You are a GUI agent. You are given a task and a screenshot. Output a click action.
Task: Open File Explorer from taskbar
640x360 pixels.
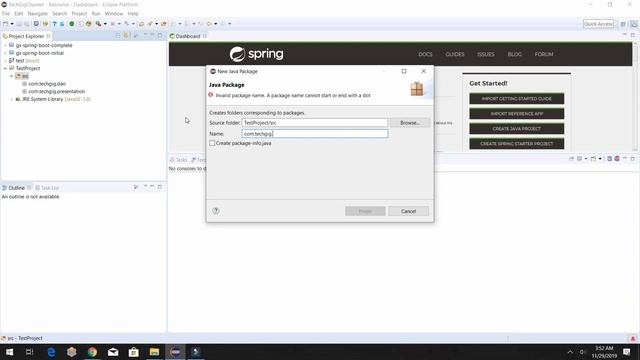click(x=154, y=352)
